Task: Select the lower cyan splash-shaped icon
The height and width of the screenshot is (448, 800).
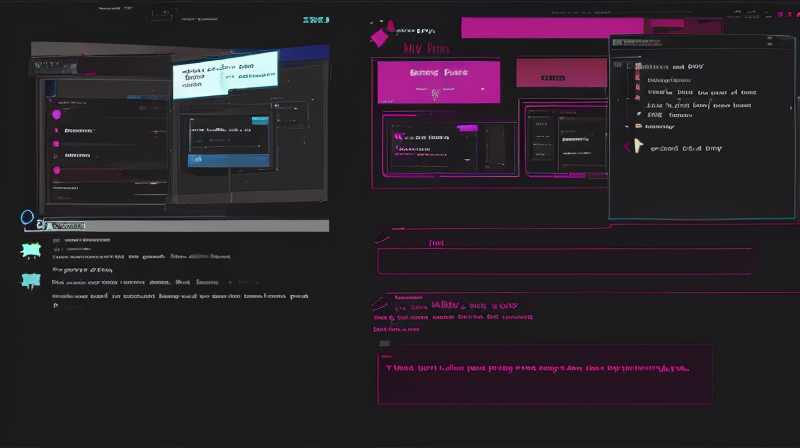Action: [x=31, y=281]
